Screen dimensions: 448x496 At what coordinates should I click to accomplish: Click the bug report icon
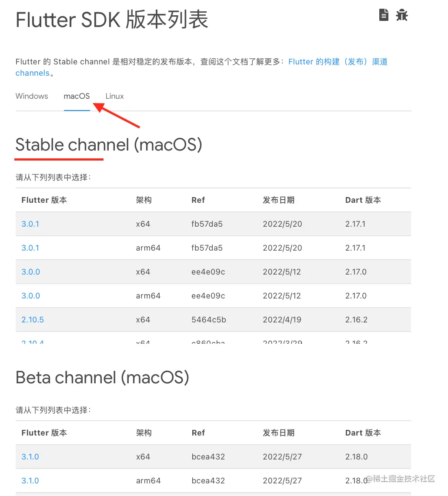[401, 15]
